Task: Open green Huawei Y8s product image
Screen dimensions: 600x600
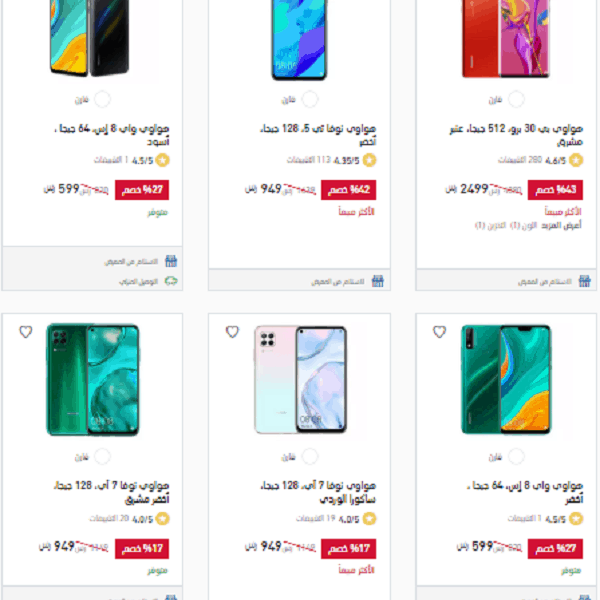Action: click(506, 380)
